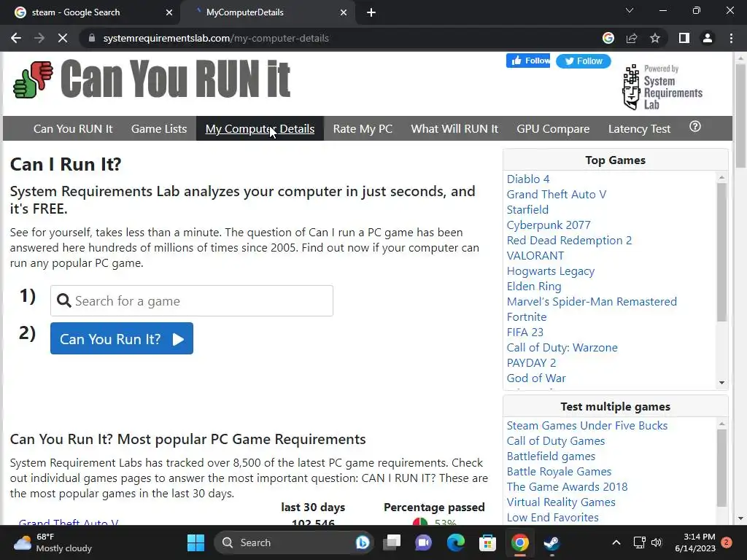
Task: Open the VALORANT link
Action: [x=535, y=256]
